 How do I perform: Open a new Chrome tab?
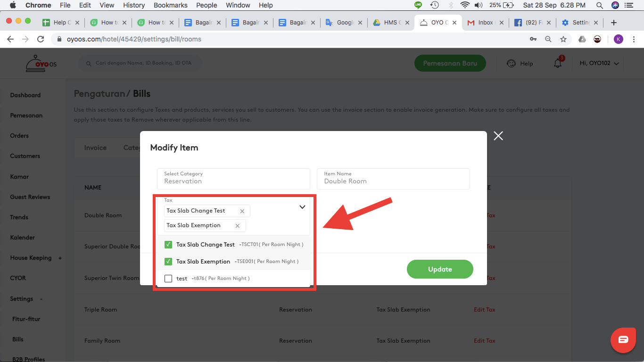click(x=613, y=23)
